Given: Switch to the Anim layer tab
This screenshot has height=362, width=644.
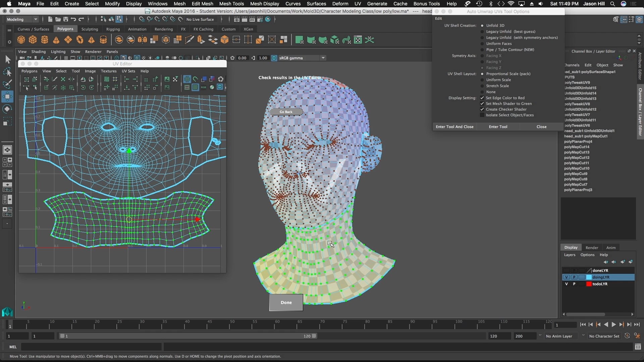Looking at the screenshot, I should [x=611, y=248].
